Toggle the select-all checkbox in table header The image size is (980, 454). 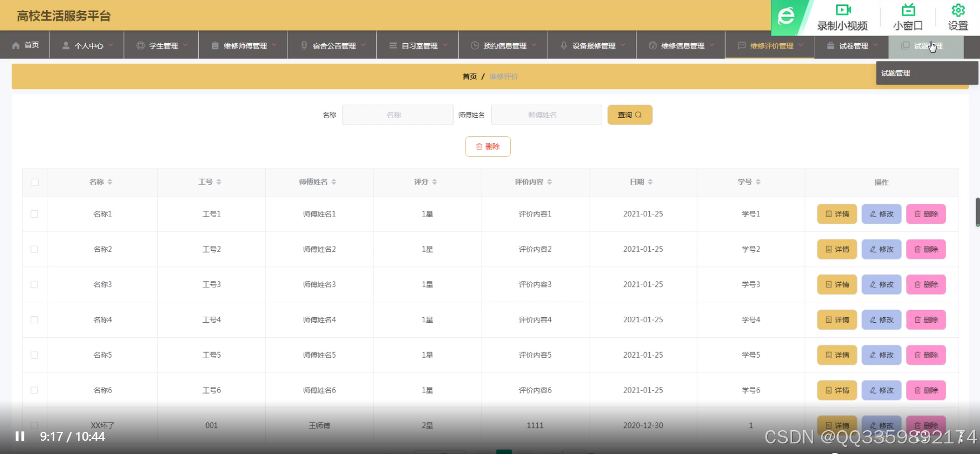pyautogui.click(x=35, y=182)
